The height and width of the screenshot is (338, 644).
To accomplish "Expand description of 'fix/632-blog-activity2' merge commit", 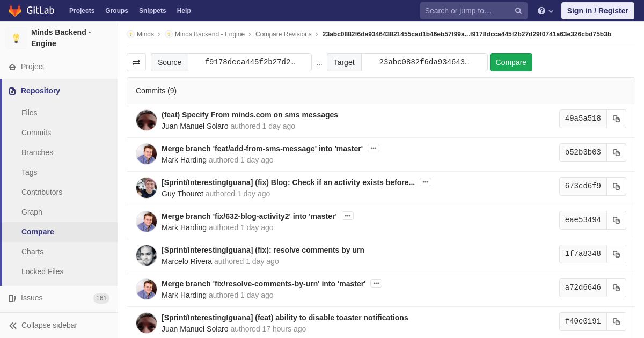I will click(x=348, y=216).
